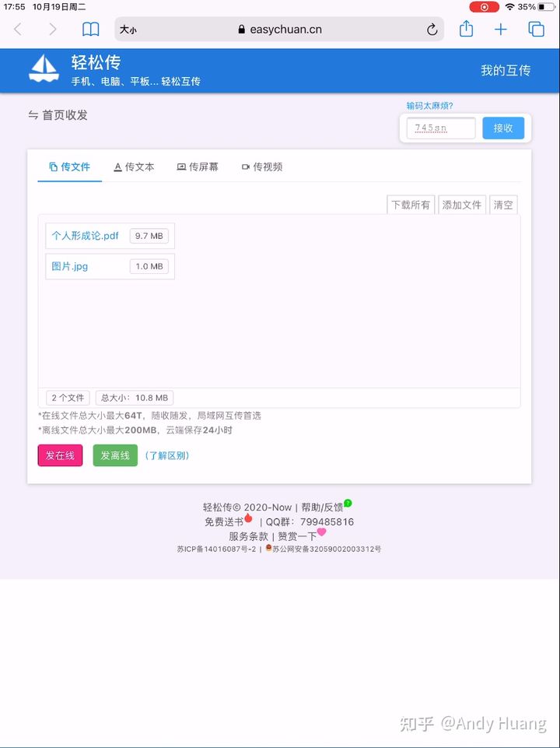Click the 2 个文件 count badge
Image resolution: width=560 pixels, height=748 pixels.
coord(68,398)
